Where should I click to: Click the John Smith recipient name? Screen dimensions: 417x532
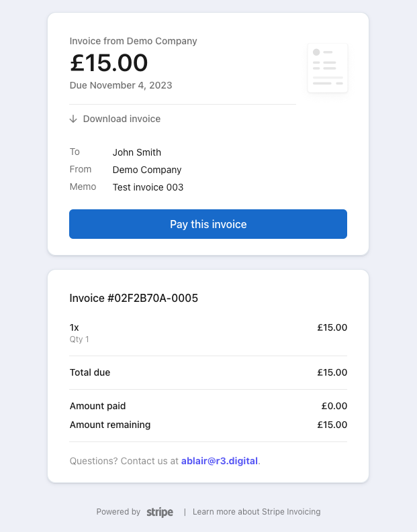coord(137,152)
